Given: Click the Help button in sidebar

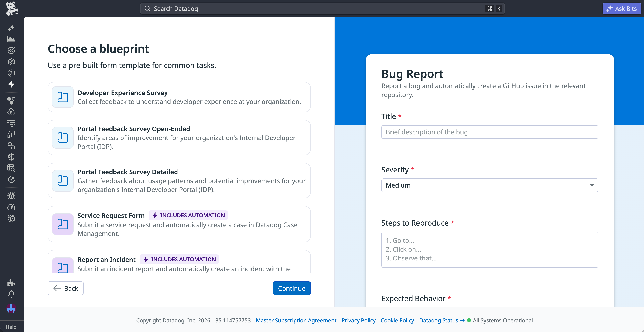Looking at the screenshot, I should [x=11, y=327].
